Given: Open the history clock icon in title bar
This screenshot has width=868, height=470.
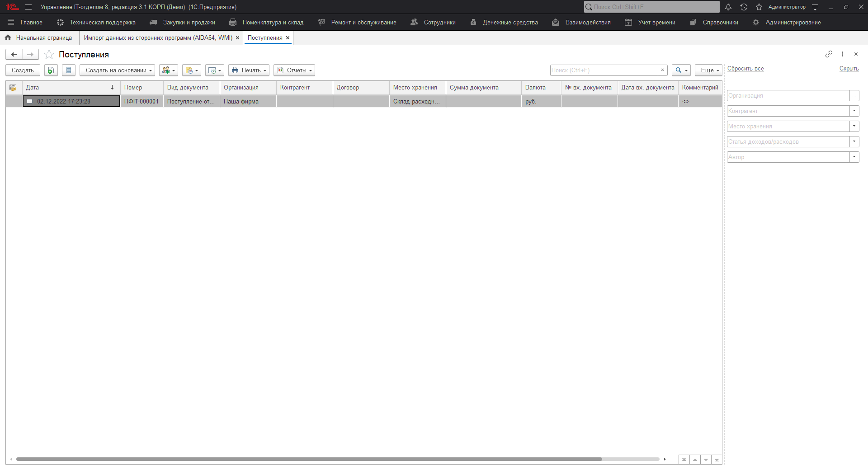Looking at the screenshot, I should click(744, 7).
